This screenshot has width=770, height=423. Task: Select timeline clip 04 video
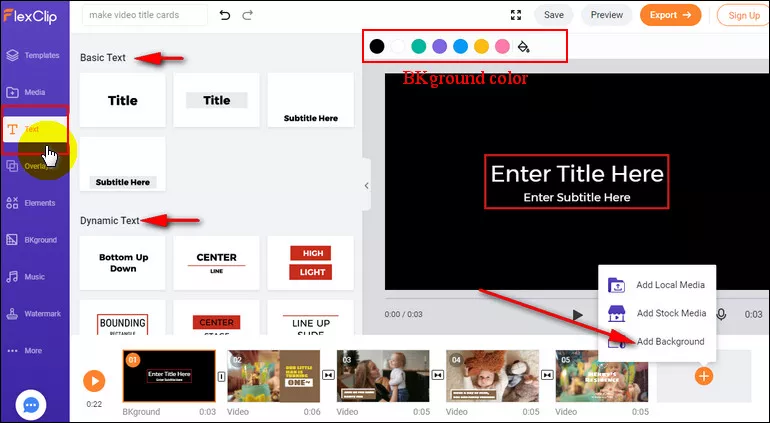pyautogui.click(x=493, y=376)
